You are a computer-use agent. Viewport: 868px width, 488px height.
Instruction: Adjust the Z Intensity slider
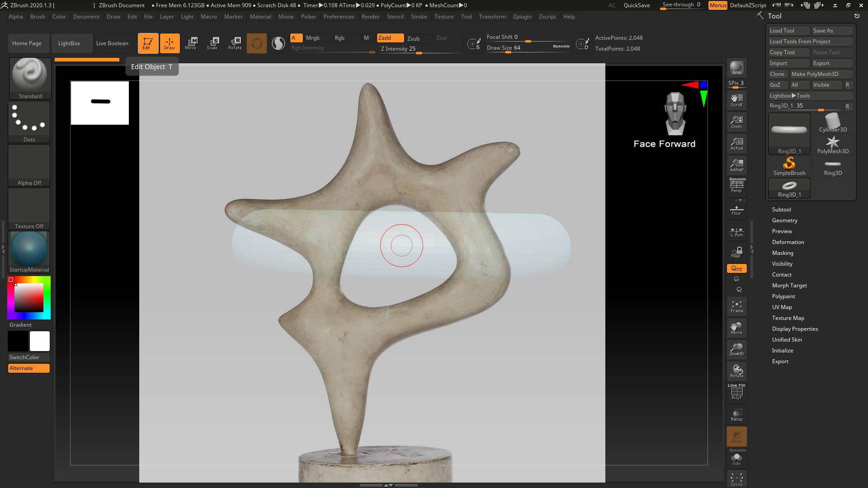[x=420, y=49]
